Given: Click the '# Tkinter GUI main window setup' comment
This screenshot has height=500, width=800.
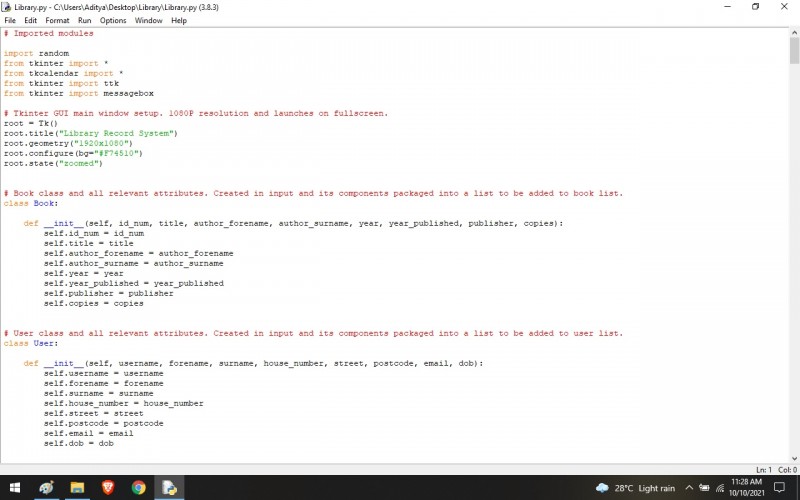Looking at the screenshot, I should (196, 113).
